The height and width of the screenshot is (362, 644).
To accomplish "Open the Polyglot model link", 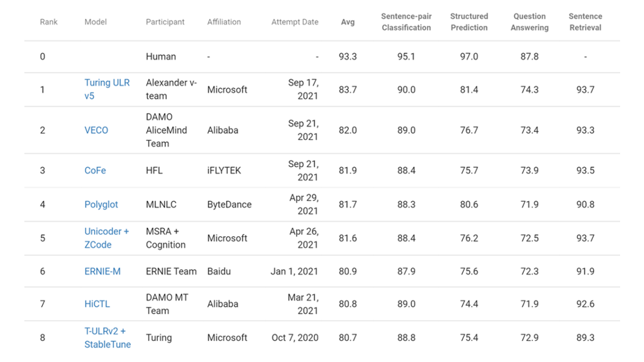I will (101, 204).
